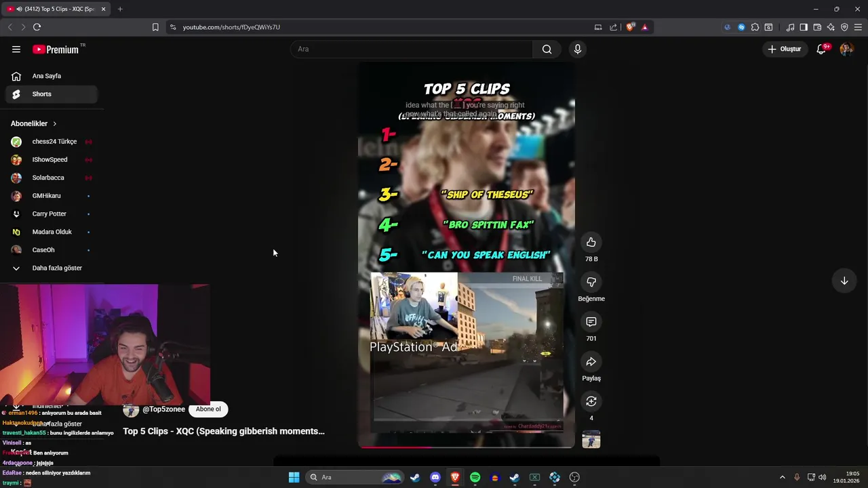
Task: Open the Short's comments panel
Action: point(591,322)
